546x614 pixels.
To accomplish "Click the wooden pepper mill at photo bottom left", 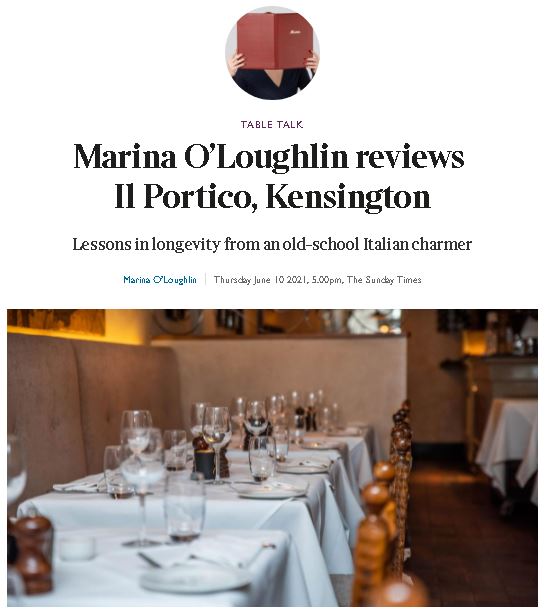I will pyautogui.click(x=33, y=552).
